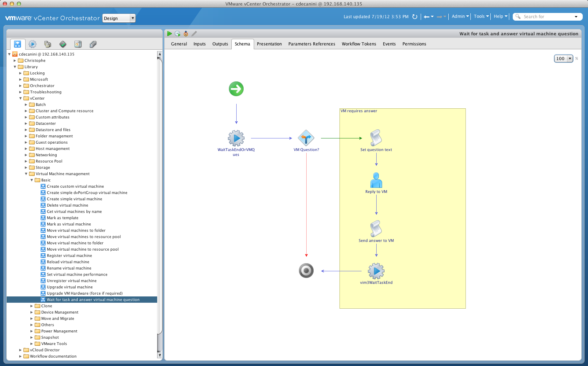Select the Send answer to VM script

pos(376,229)
